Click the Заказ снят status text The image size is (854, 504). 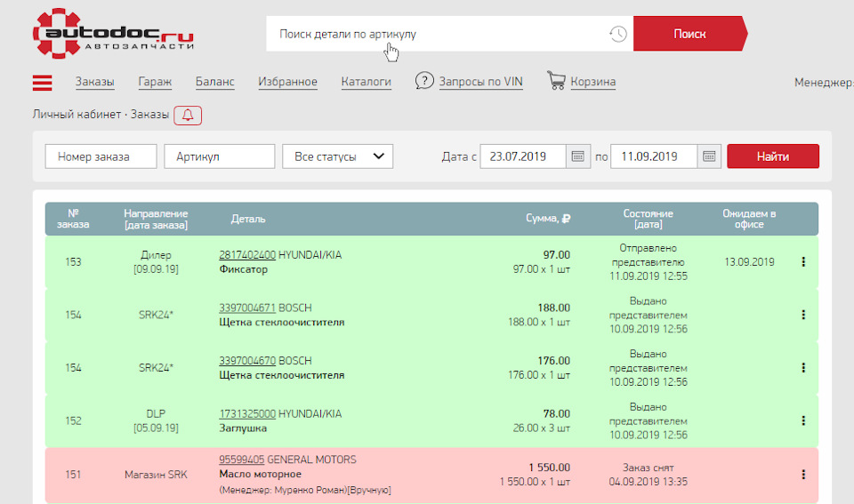coord(649,468)
